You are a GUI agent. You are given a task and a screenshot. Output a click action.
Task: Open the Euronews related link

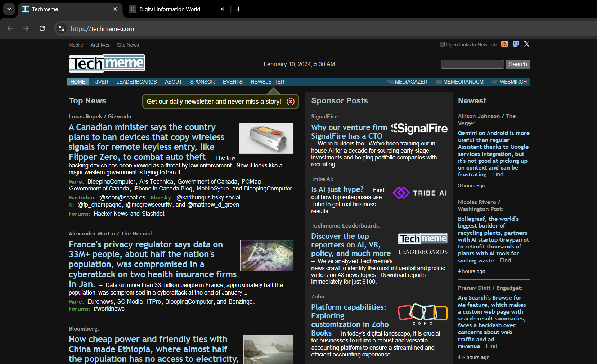click(x=100, y=302)
